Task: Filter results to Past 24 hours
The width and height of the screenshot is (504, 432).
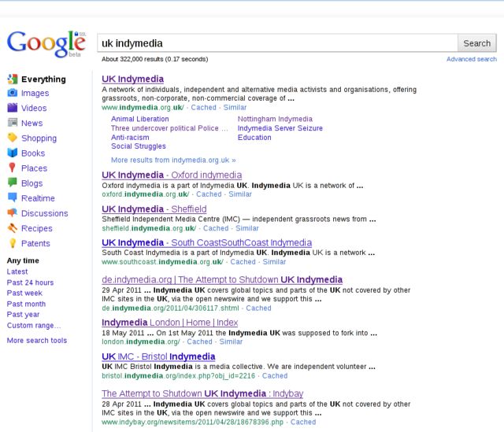Action: (30, 282)
